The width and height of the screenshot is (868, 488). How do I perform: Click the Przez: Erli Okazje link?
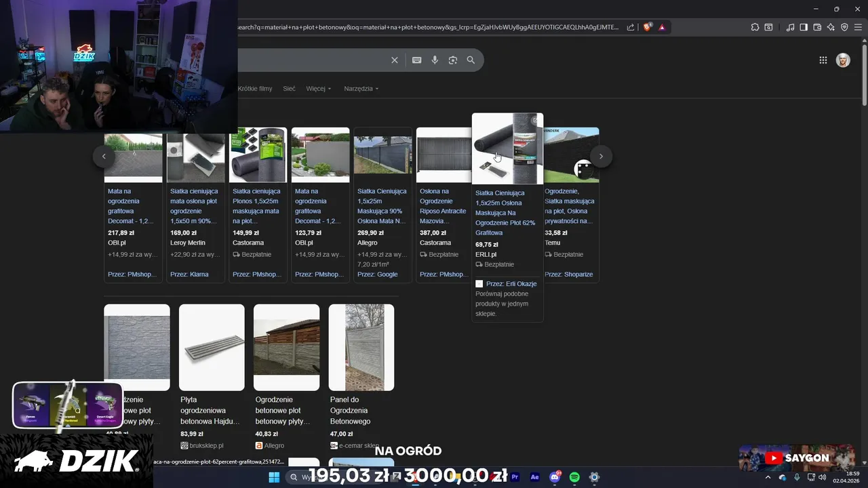point(511,283)
